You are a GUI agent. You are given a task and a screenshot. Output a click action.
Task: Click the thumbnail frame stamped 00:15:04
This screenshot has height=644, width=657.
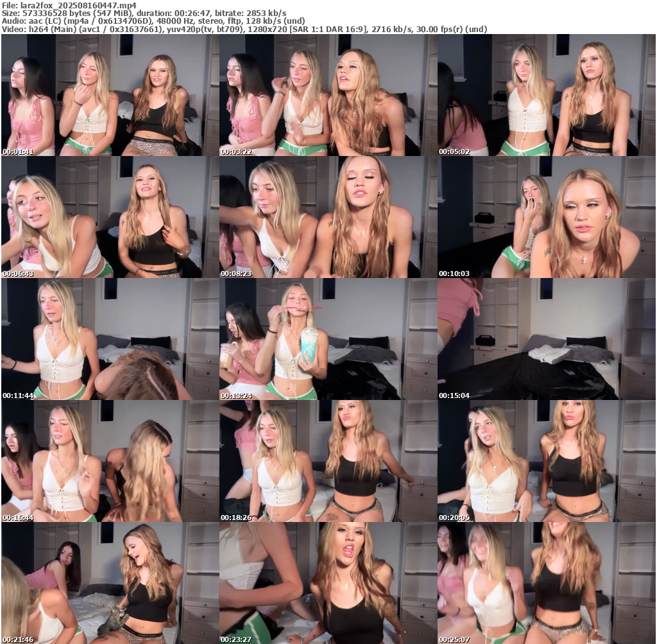point(547,339)
